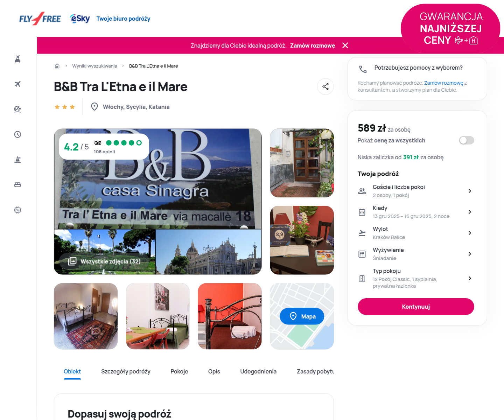This screenshot has width=504, height=420.
Task: Click the 'Kontynuuj' button
Action: tap(416, 307)
